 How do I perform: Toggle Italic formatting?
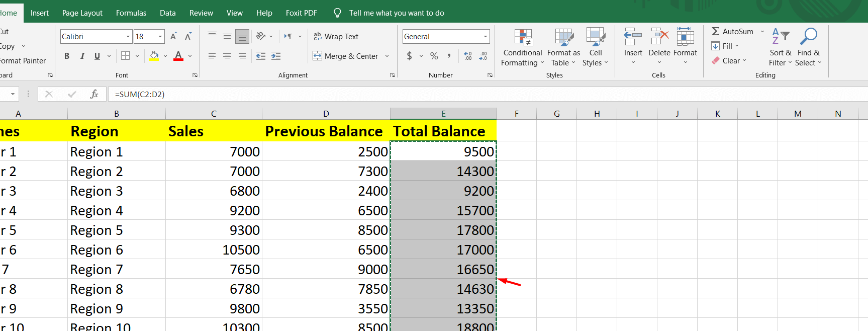coord(82,56)
